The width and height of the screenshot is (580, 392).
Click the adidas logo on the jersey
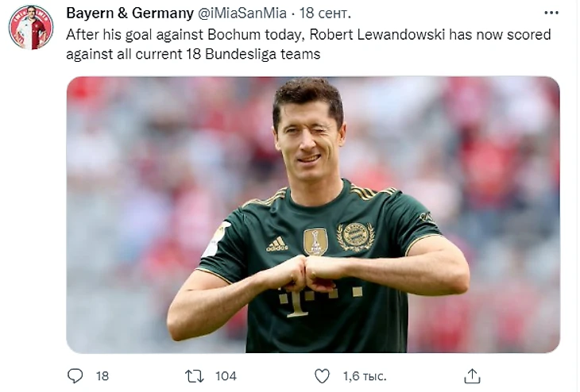coord(277,244)
